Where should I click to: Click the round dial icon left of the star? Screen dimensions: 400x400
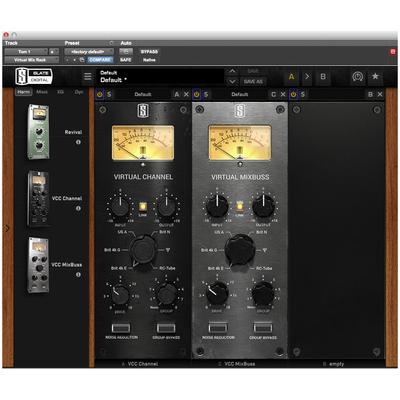(x=357, y=77)
